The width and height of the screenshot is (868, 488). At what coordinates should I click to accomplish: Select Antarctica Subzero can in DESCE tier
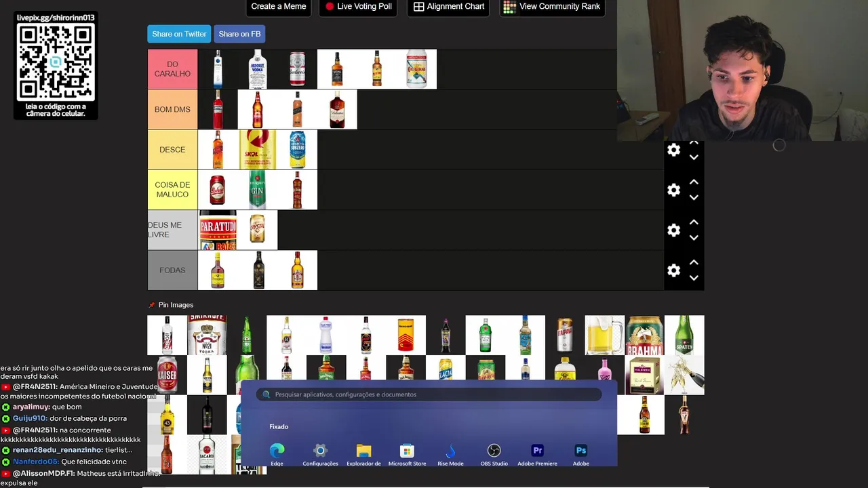coord(297,149)
